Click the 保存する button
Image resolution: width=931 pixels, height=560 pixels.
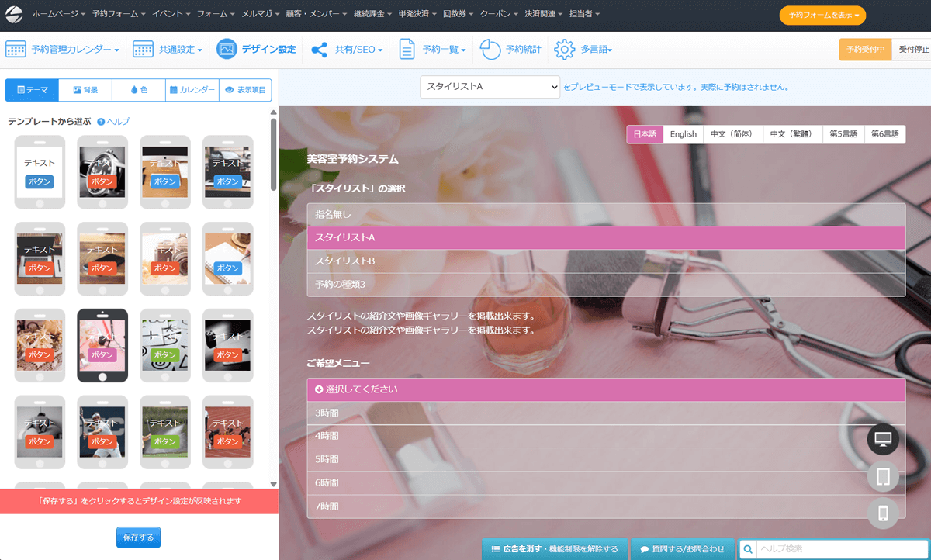click(x=138, y=537)
